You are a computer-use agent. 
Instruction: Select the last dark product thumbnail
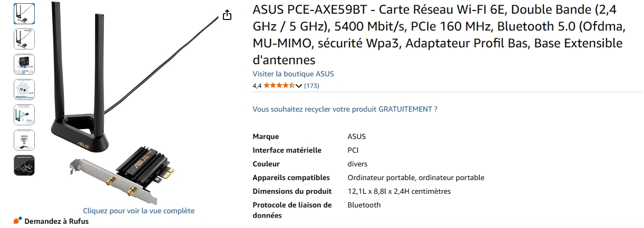tap(24, 165)
